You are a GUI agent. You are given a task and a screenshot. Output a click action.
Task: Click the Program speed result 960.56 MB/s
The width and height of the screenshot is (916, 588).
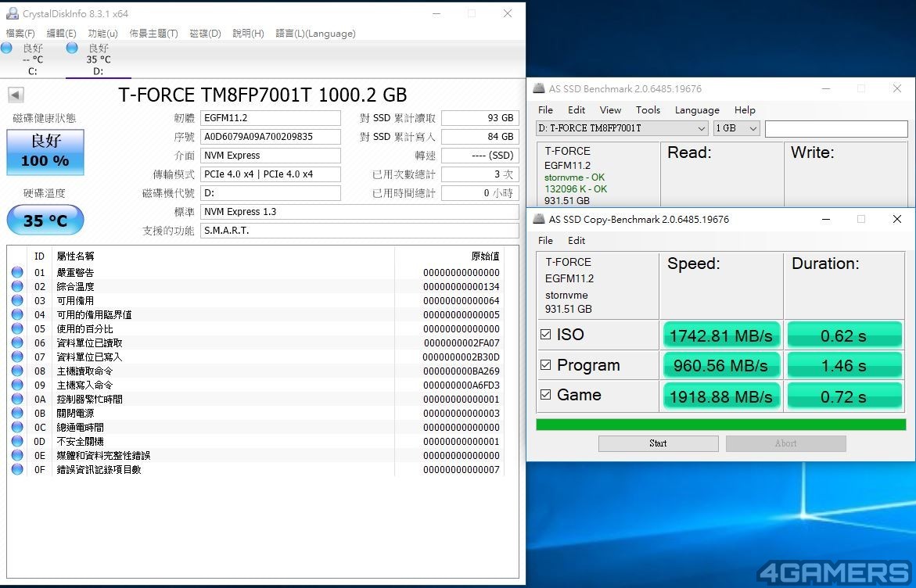(x=721, y=365)
